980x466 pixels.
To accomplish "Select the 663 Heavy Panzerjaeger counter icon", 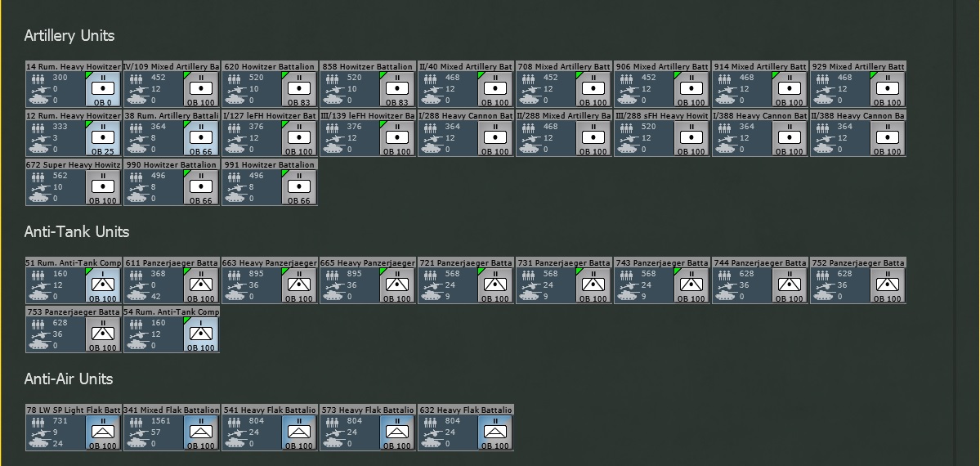I will 299,285.
